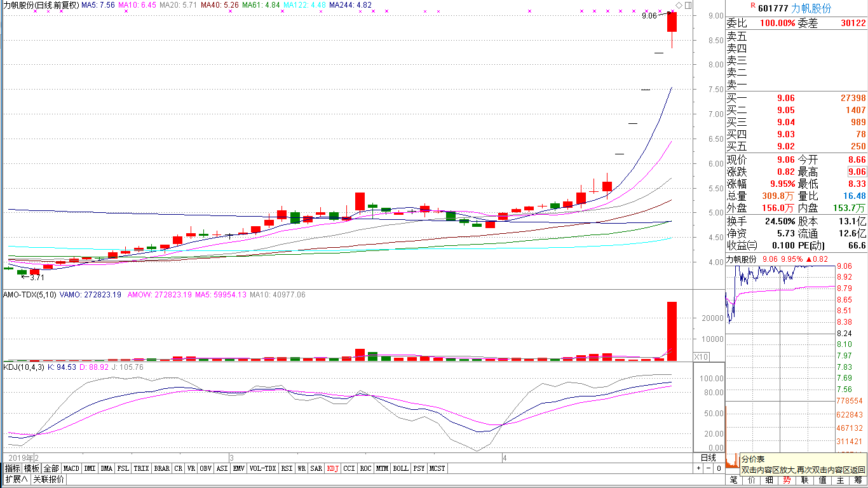Open the red 势 tab in side panel
The width and height of the screenshot is (868, 488).
(x=787, y=480)
